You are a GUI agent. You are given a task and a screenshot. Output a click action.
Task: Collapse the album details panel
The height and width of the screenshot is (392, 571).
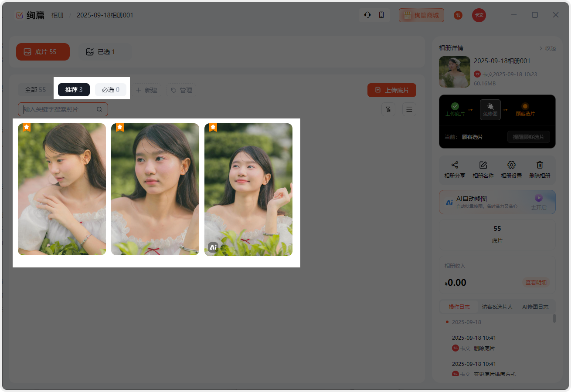pos(547,48)
